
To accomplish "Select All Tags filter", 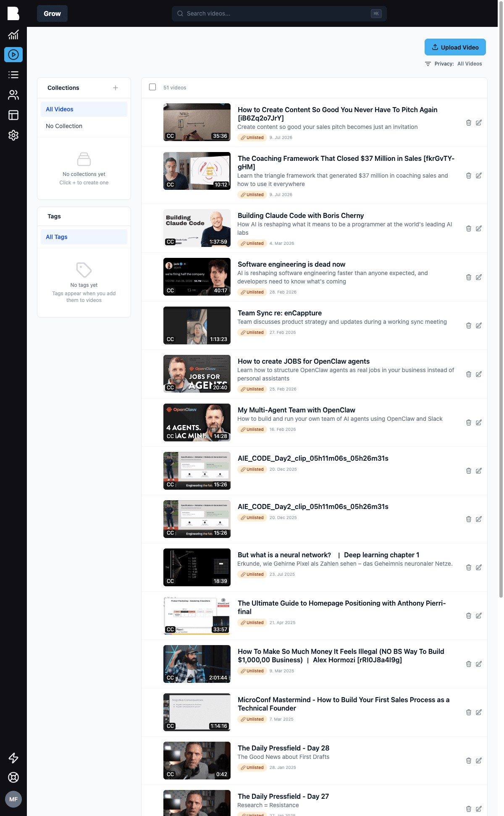I will coord(84,237).
